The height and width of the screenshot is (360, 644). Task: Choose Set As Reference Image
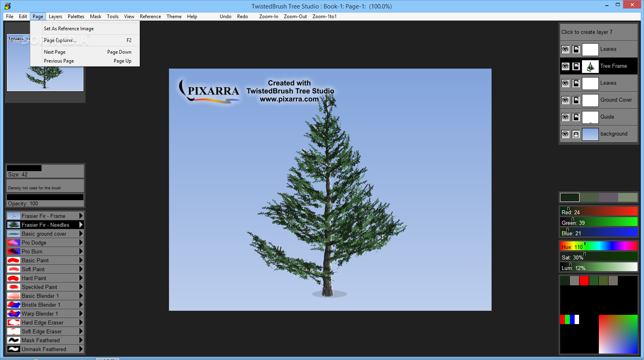point(85,29)
